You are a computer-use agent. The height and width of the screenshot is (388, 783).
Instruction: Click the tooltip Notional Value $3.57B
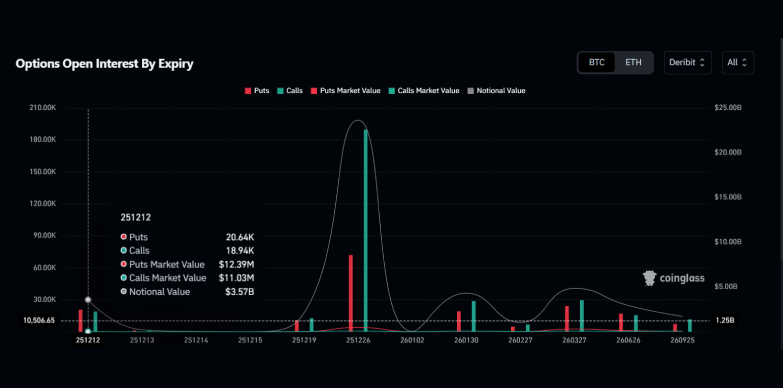click(x=240, y=292)
